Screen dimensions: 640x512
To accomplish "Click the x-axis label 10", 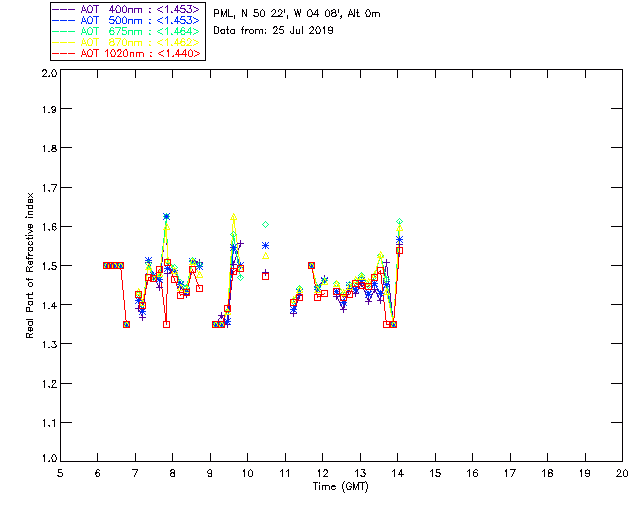I will [x=247, y=473].
